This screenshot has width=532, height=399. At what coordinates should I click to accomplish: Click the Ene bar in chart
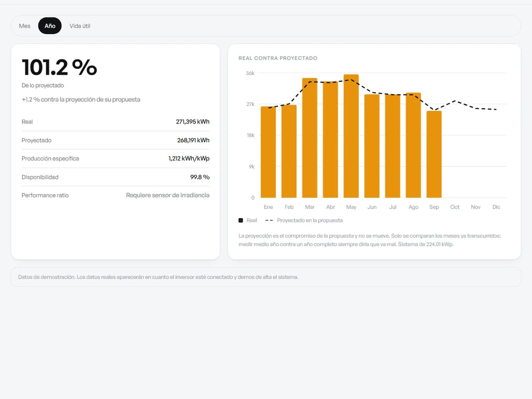click(268, 152)
